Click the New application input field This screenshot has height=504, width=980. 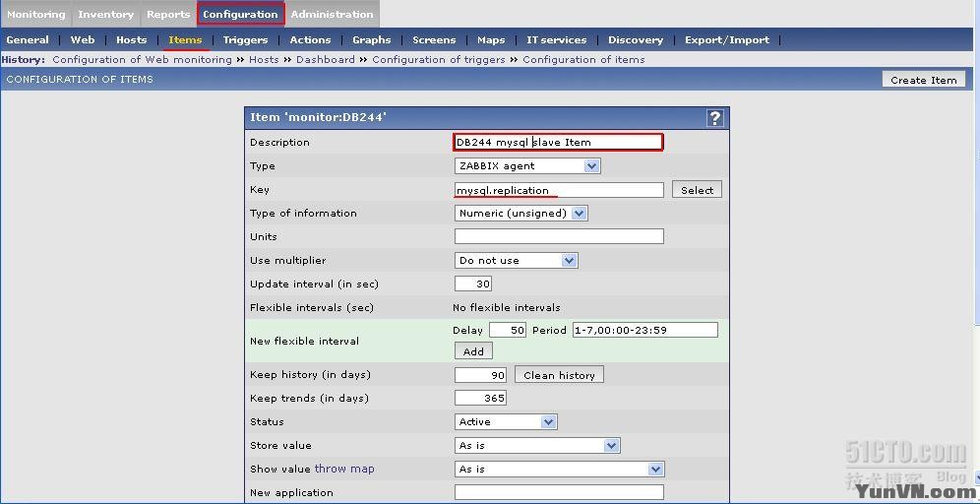tap(559, 492)
